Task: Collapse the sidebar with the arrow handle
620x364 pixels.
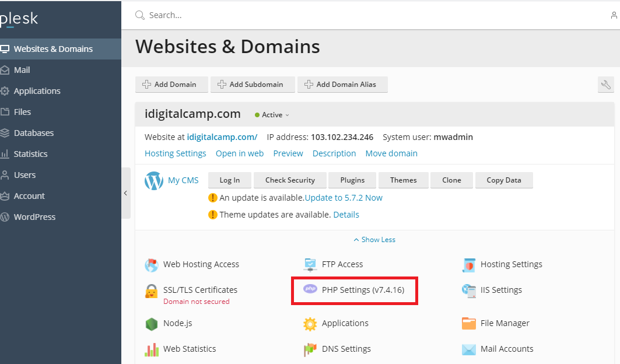Action: pyautogui.click(x=126, y=193)
